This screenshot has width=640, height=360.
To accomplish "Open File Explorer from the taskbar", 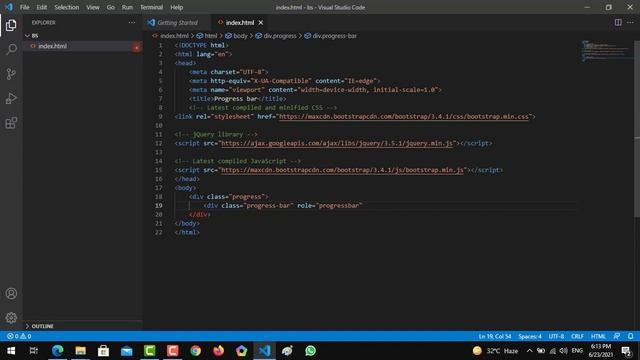I will [x=80, y=351].
